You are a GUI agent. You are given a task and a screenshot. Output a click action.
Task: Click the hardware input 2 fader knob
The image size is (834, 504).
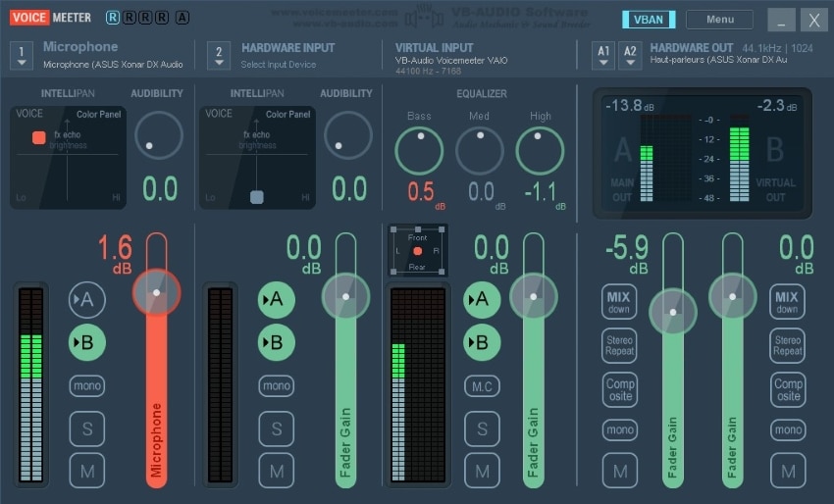tap(345, 297)
